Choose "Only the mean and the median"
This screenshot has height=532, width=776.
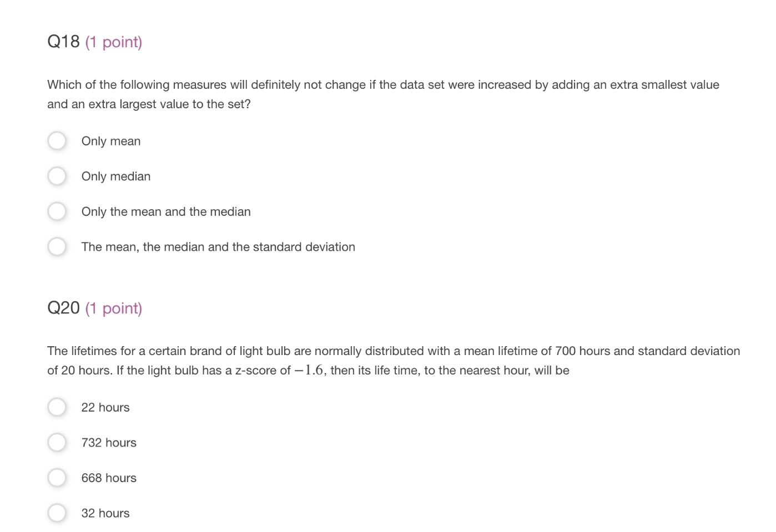point(57,211)
